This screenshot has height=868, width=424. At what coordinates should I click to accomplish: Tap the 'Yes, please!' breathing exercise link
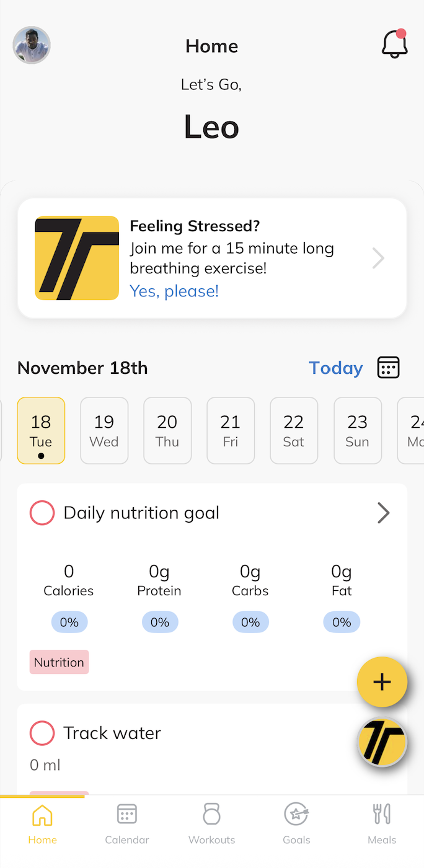pyautogui.click(x=174, y=291)
